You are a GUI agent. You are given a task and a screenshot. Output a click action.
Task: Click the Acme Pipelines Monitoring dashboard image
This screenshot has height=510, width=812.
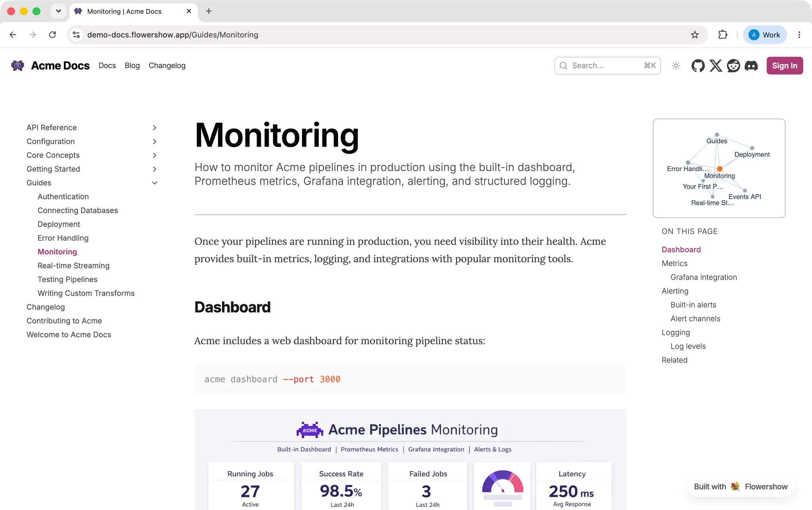click(x=410, y=460)
